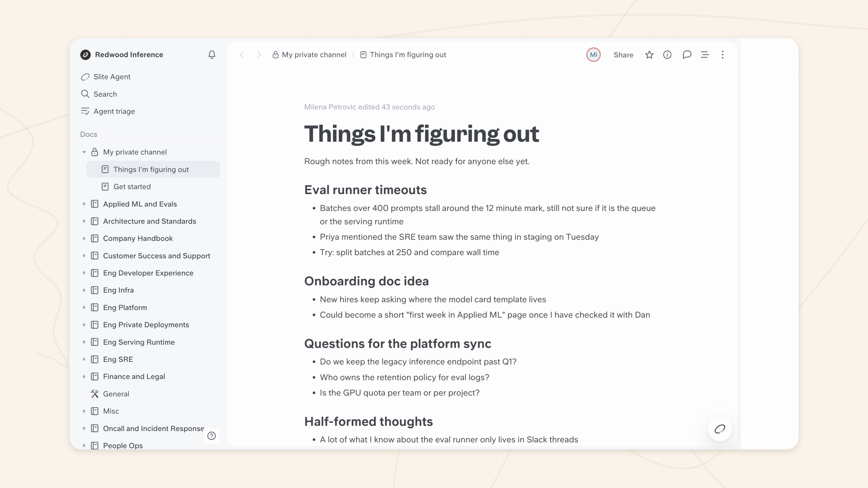Click bullet about GPU quota per team
The height and width of the screenshot is (488, 868).
[x=400, y=393]
